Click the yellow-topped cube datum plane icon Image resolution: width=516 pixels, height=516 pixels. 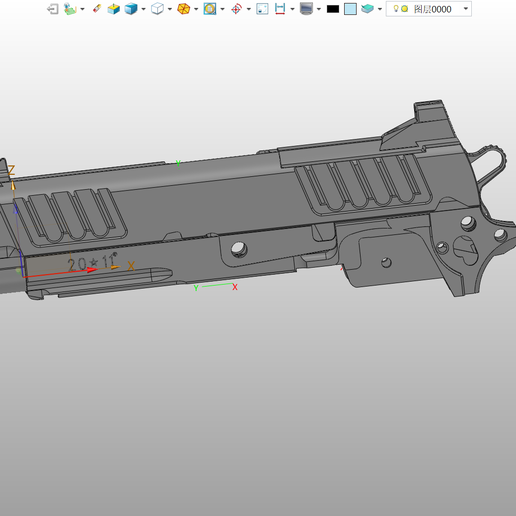[x=113, y=9]
